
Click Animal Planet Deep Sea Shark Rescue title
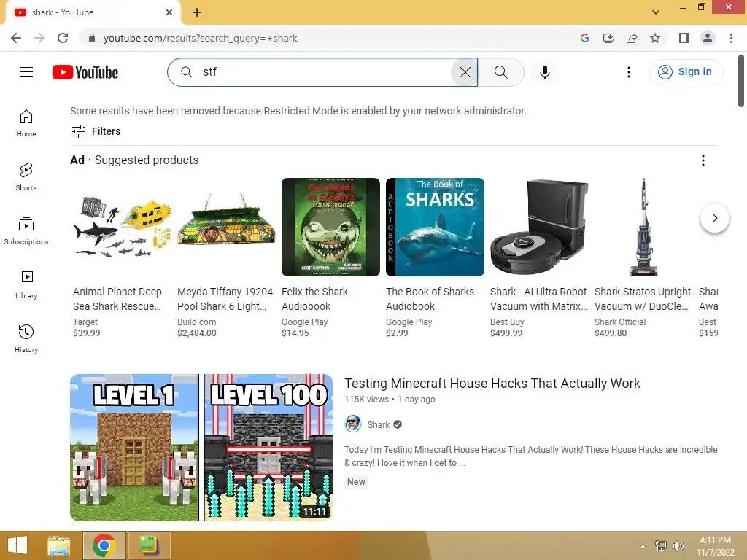click(117, 299)
